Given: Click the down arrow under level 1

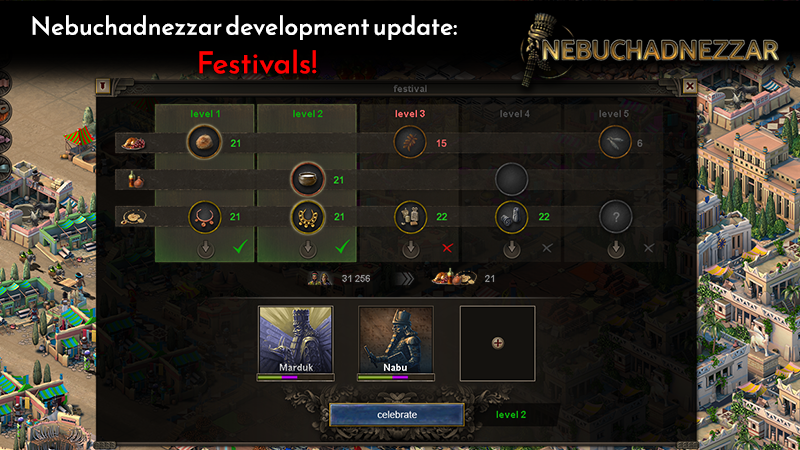Looking at the screenshot, I should (206, 248).
